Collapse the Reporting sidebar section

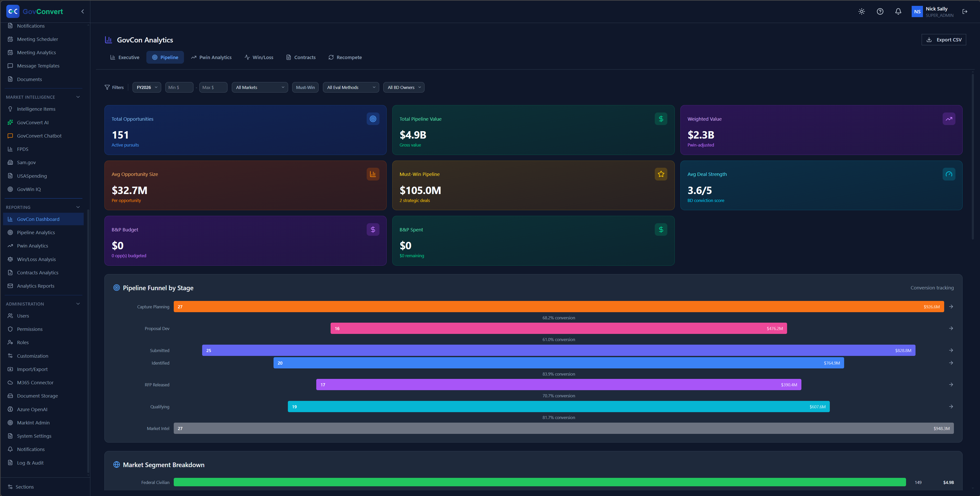(x=78, y=207)
